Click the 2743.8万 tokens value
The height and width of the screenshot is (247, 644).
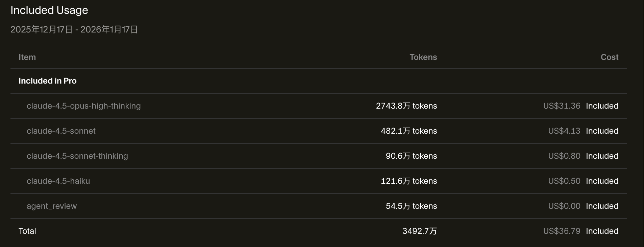pos(406,106)
